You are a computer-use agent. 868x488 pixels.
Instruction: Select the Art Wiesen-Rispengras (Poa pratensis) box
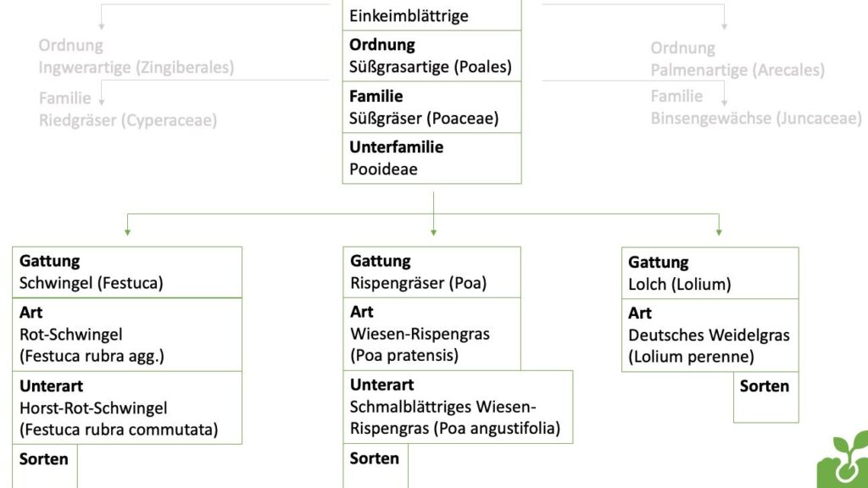[x=432, y=334]
